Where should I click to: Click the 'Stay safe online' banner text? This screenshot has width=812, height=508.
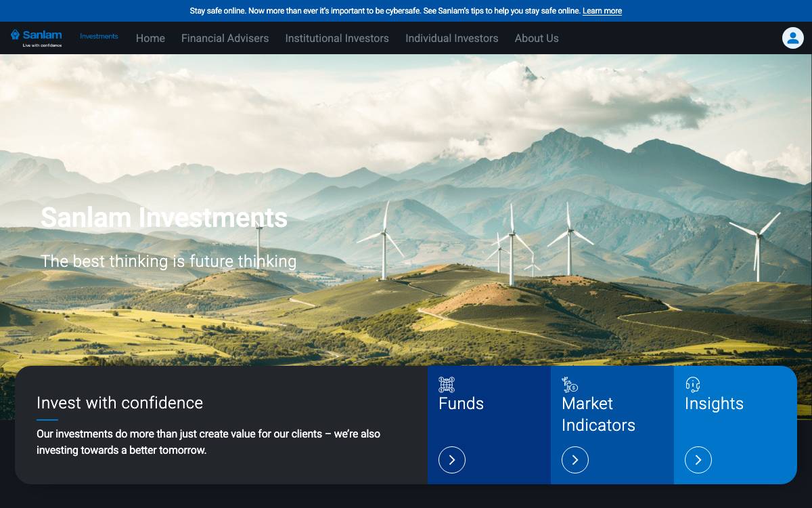[385, 11]
